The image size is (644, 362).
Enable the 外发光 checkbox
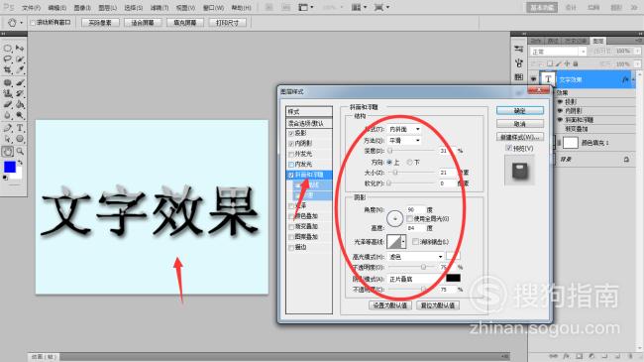291,154
